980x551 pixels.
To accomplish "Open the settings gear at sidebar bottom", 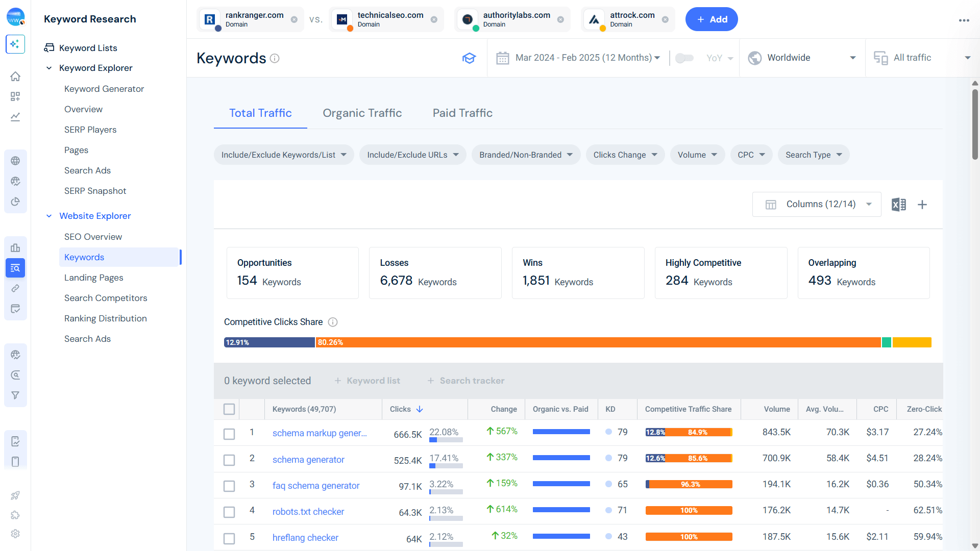I will (15, 534).
